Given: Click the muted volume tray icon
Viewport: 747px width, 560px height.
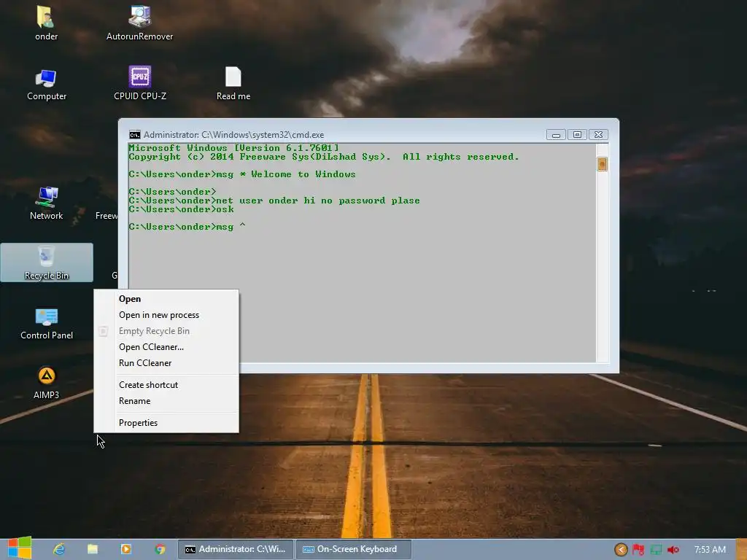Looking at the screenshot, I should click(x=673, y=550).
